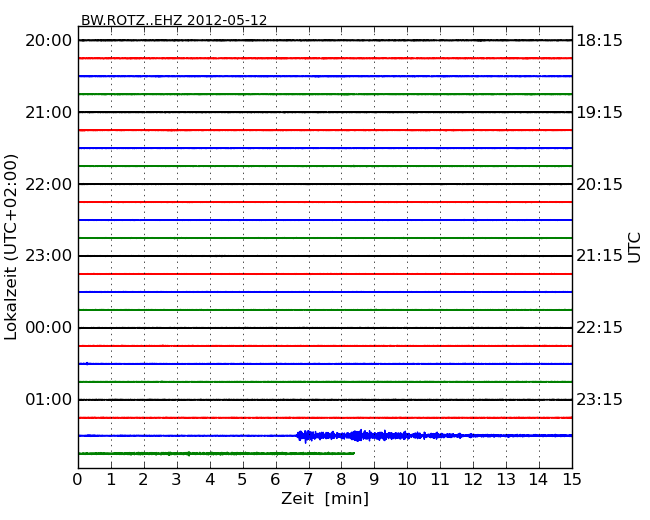Click the 6 minute x-axis tick label
Viewport: 650px width, 520px height.
click(276, 480)
